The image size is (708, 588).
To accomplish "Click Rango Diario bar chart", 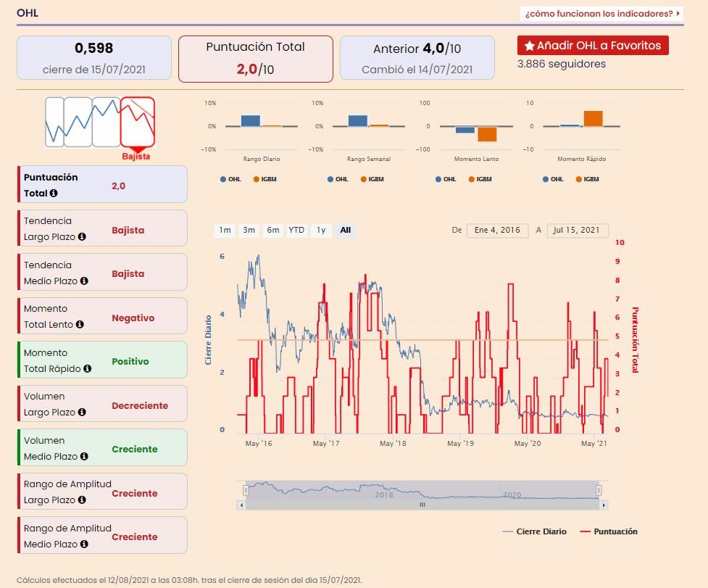I will coord(262,126).
